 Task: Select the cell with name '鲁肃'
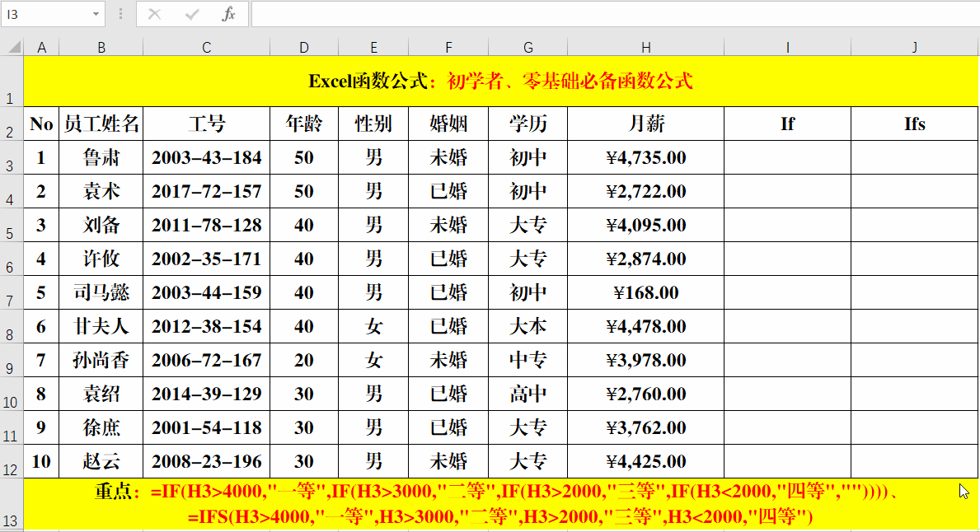[x=101, y=157]
